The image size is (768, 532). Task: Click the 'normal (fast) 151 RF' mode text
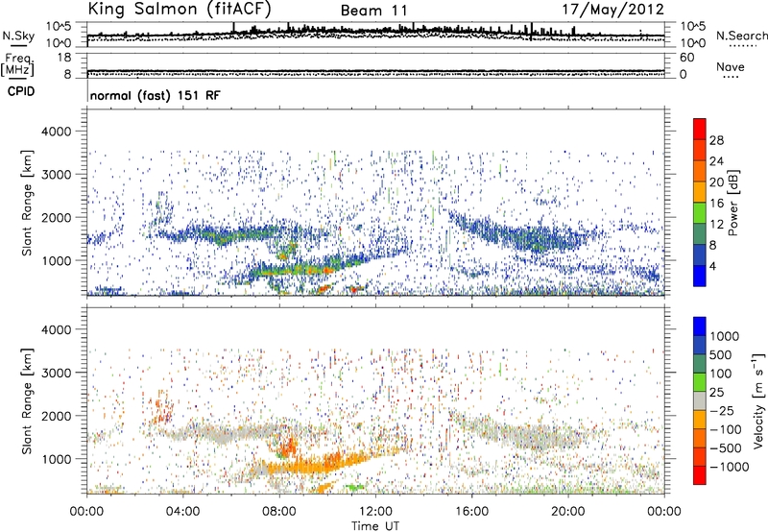(156, 95)
